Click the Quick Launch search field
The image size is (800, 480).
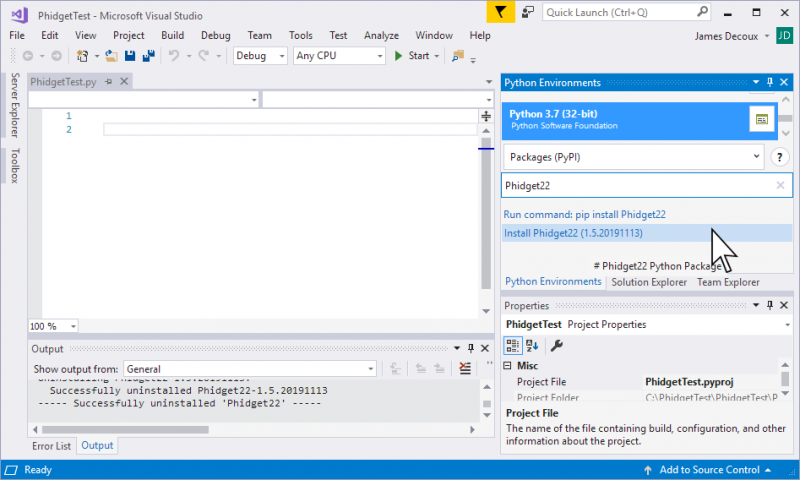coord(627,12)
